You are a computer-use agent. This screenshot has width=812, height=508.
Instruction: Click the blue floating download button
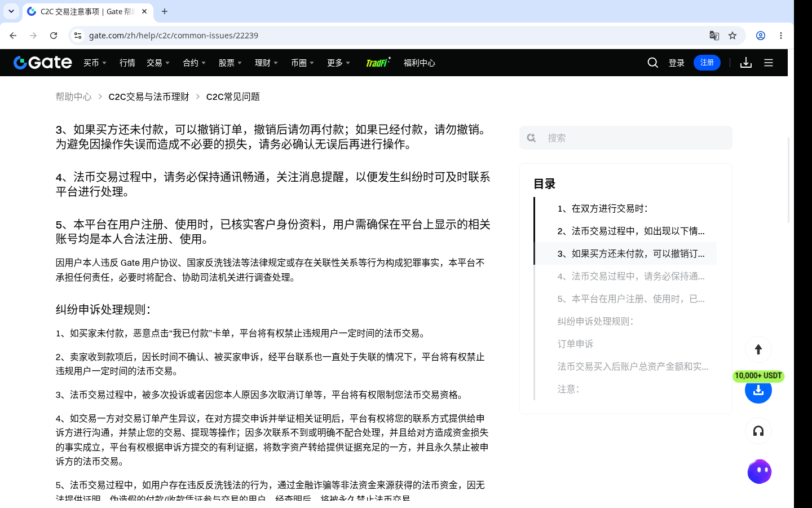(758, 390)
